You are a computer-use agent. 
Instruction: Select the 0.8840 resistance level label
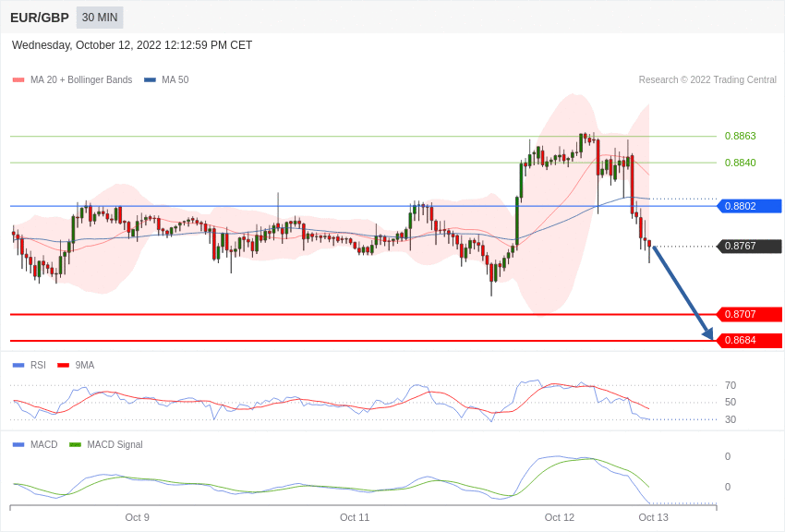[741, 163]
